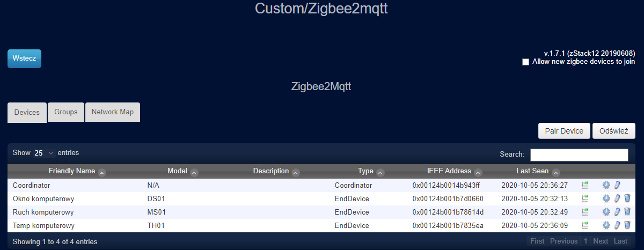Image resolution: width=644 pixels, height=250 pixels.
Task: Select page 1 in pagination
Action: (586, 241)
